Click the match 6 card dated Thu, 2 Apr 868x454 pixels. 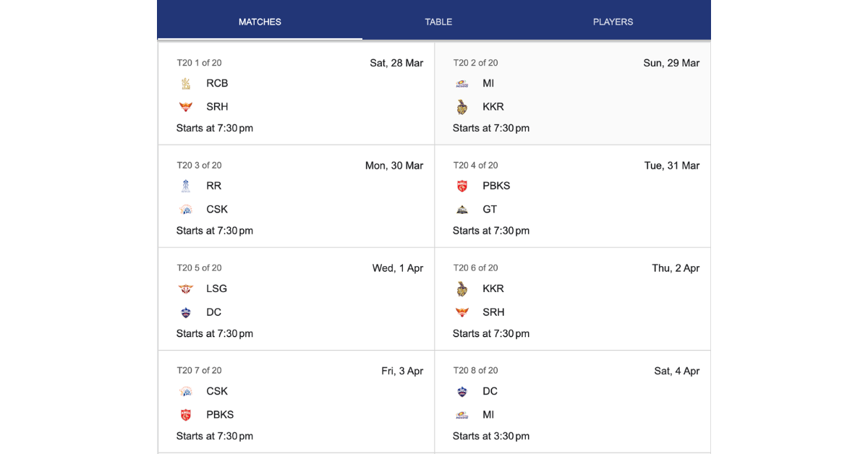point(571,299)
